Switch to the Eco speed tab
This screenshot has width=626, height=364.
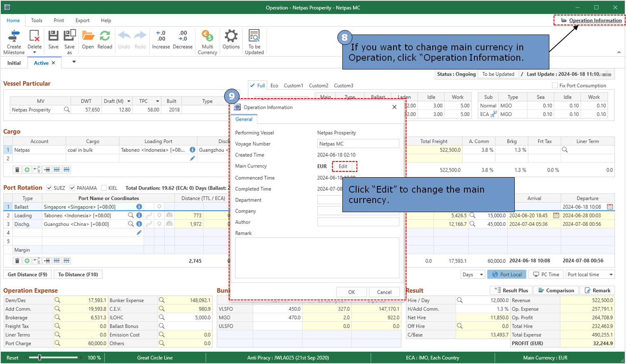(x=274, y=86)
